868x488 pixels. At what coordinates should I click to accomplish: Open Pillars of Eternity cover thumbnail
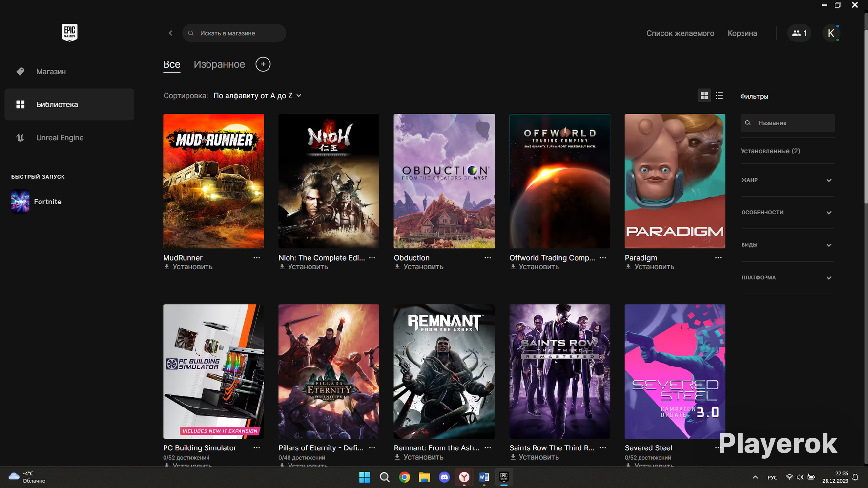coord(329,371)
